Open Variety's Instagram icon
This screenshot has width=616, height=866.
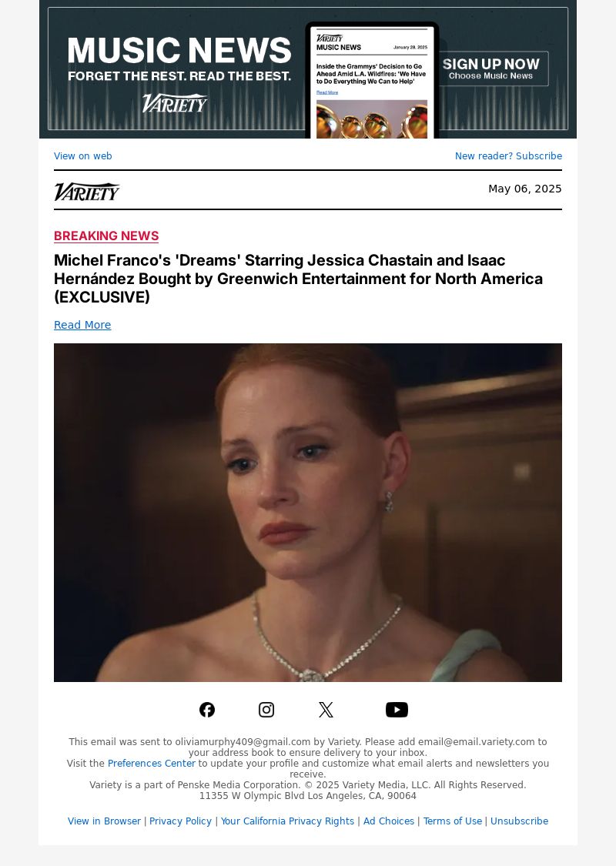266,710
